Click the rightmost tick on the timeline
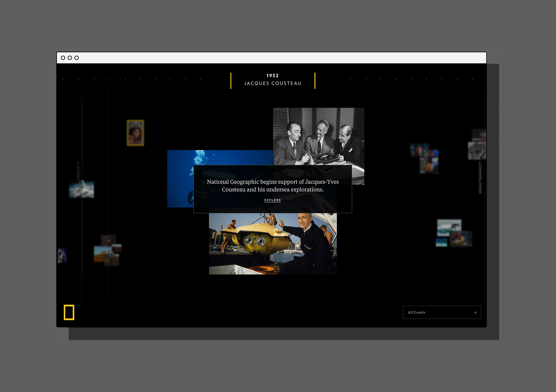Screen dimensions: 556x392 (473, 79)
